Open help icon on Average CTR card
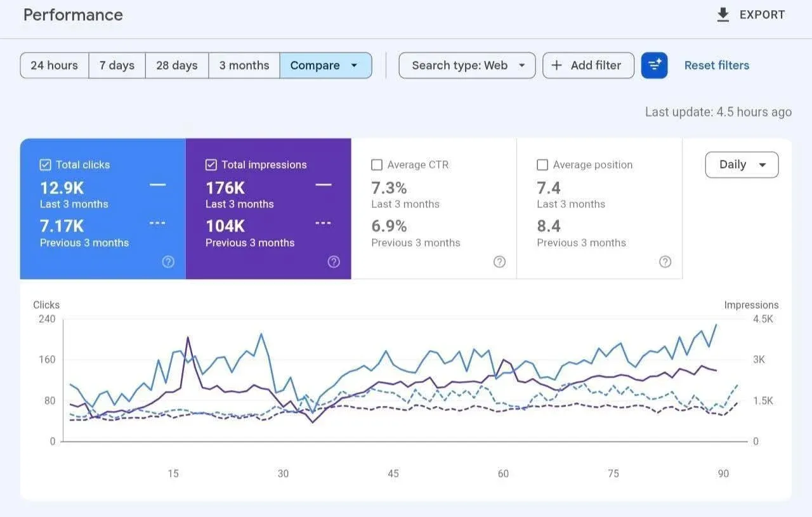 500,262
